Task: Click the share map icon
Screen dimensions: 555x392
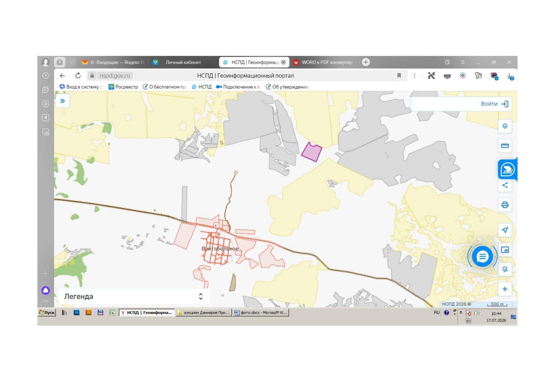Action: pos(505,185)
